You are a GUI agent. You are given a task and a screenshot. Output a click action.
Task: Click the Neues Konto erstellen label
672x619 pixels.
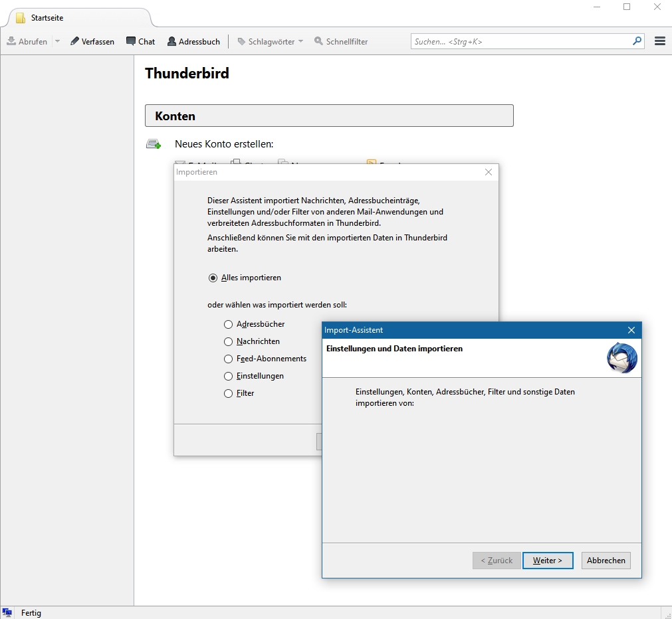click(224, 144)
